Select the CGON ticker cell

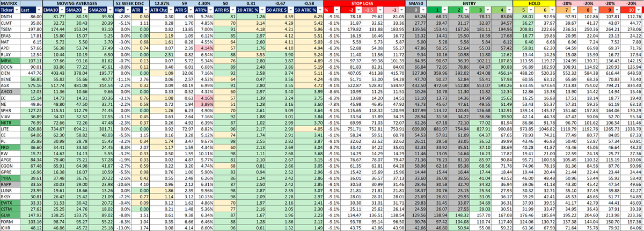click(x=11, y=165)
